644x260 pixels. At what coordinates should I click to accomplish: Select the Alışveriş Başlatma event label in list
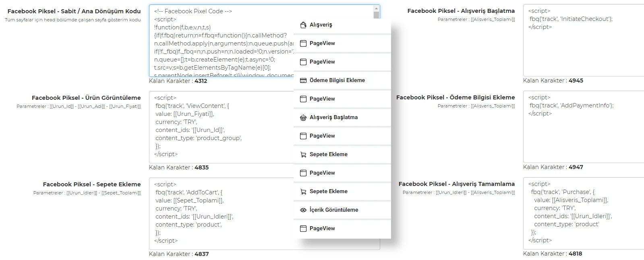pos(333,118)
